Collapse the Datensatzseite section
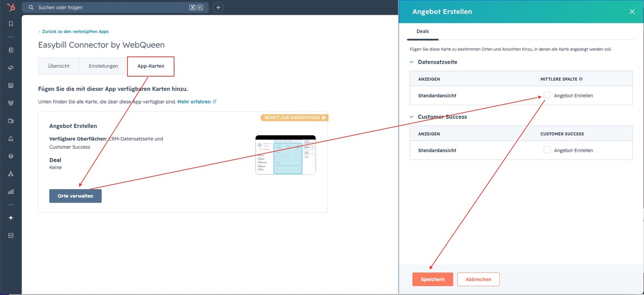 point(412,62)
